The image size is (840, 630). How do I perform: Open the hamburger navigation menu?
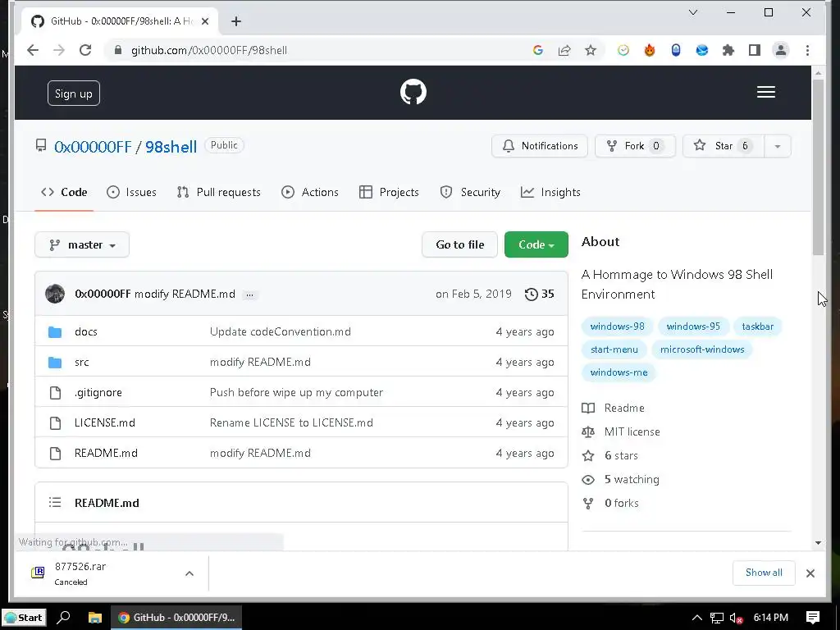tap(765, 92)
